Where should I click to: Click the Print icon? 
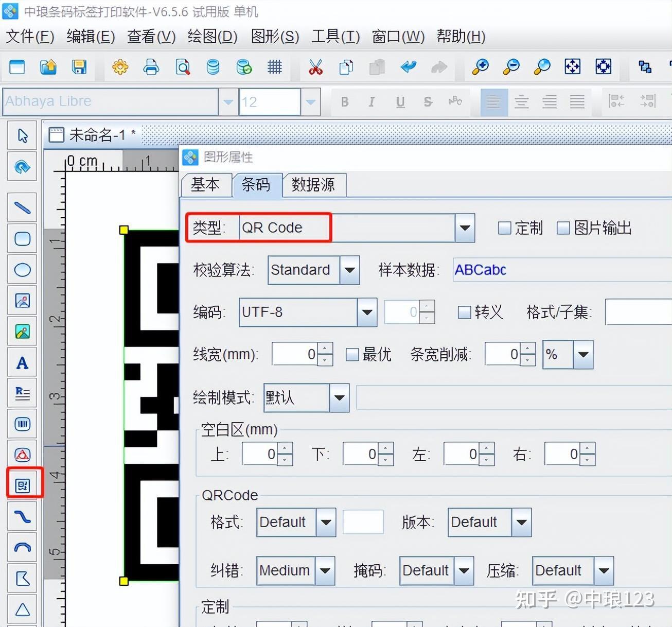[x=151, y=67]
